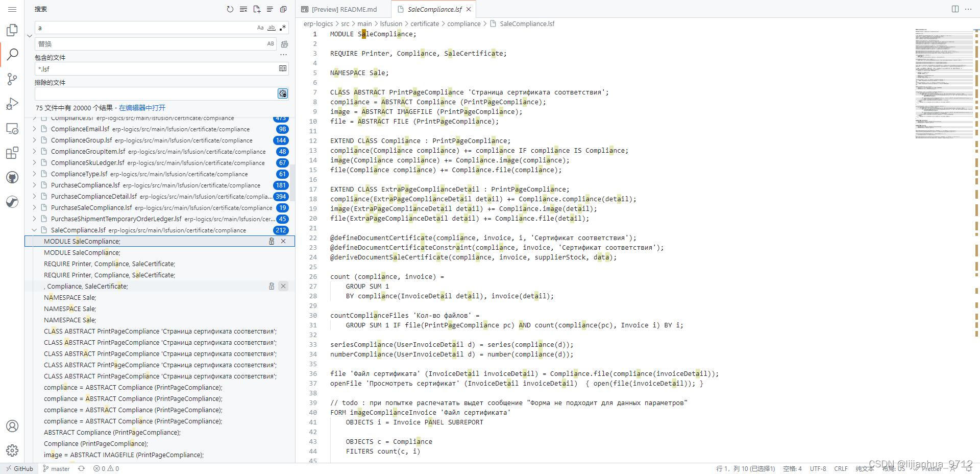Select the GitHub icon in the activity bar

point(12,177)
